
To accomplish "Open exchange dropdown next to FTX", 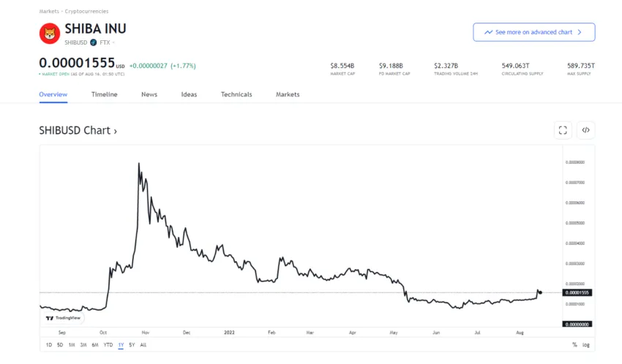I will pos(113,42).
